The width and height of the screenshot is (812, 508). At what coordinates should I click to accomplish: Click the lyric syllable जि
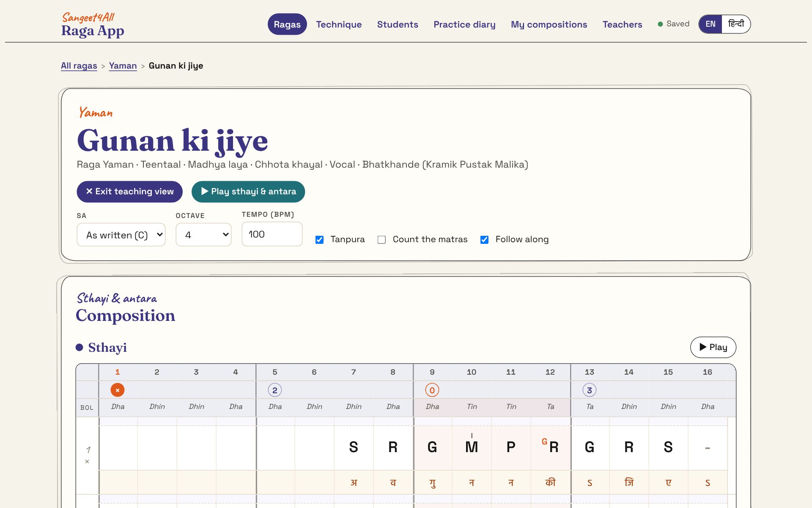(x=629, y=482)
